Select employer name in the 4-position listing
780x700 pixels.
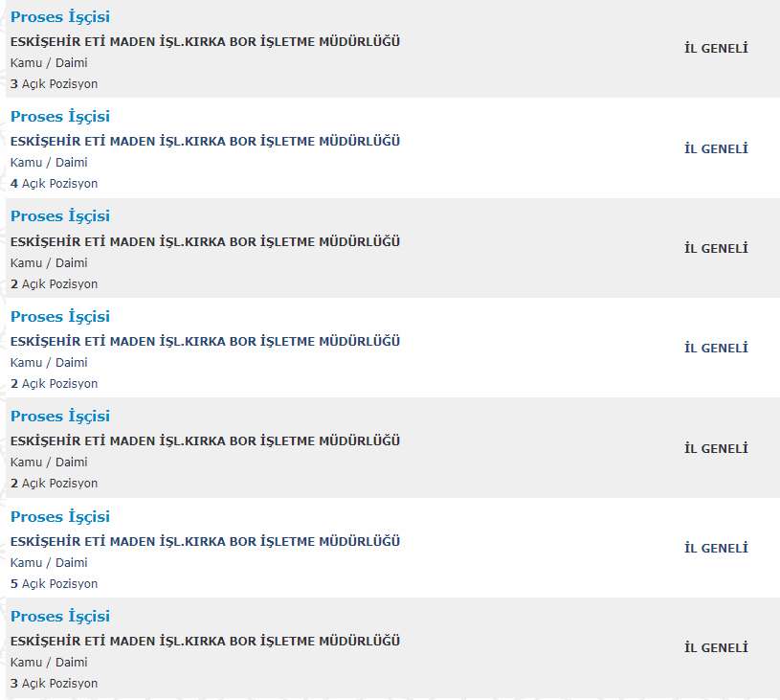[x=205, y=142]
